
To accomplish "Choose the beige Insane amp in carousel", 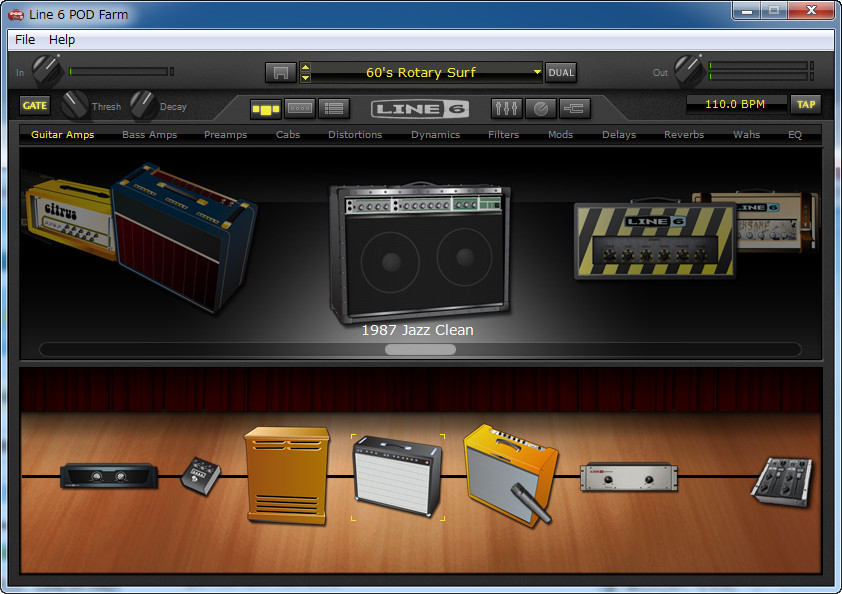I will (778, 221).
